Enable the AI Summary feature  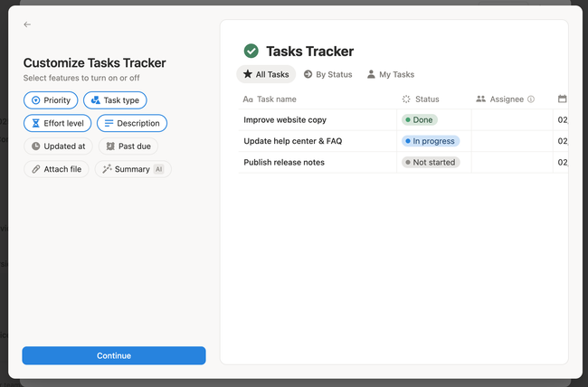pyautogui.click(x=132, y=169)
